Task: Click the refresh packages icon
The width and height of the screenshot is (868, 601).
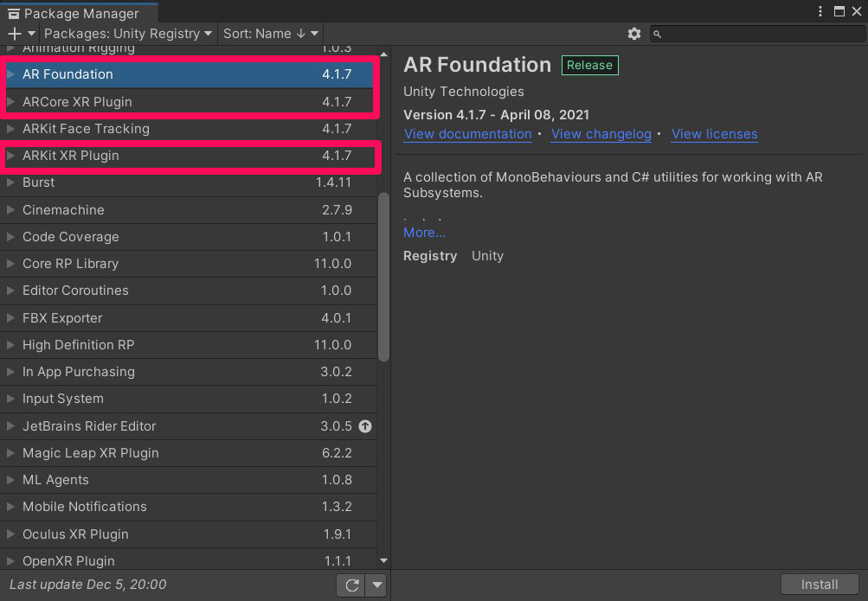Action: (x=351, y=585)
